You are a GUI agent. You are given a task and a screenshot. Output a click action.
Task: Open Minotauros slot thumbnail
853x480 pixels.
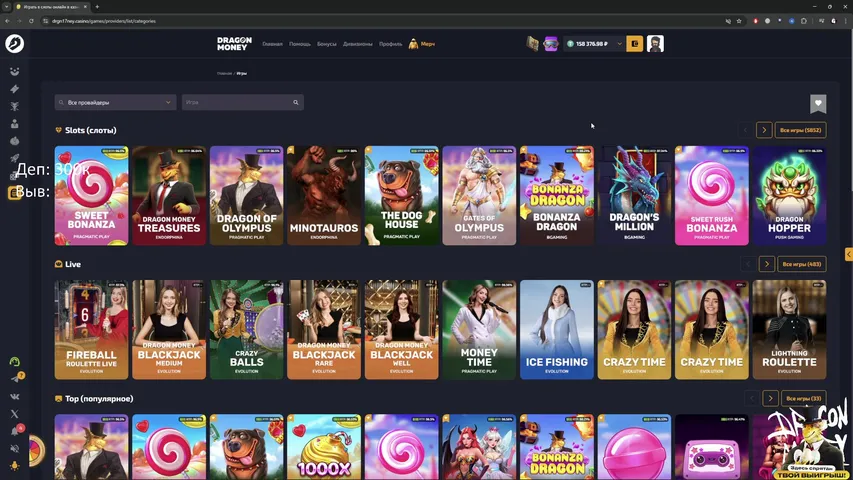click(x=324, y=195)
